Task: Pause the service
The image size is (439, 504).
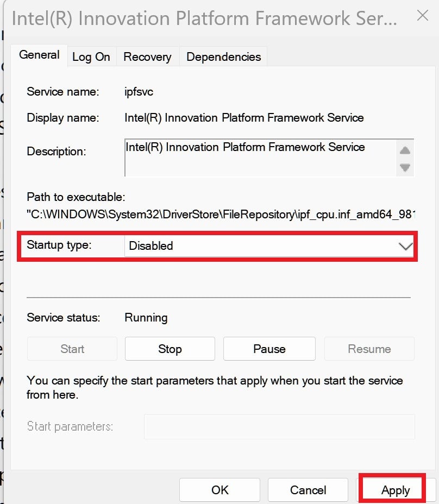Action: click(x=269, y=349)
